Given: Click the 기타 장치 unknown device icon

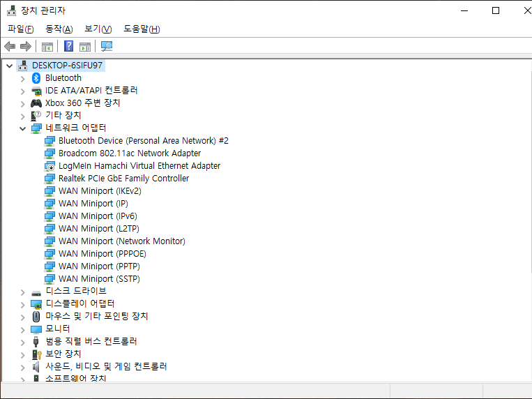Looking at the screenshot, I should click(36, 116).
